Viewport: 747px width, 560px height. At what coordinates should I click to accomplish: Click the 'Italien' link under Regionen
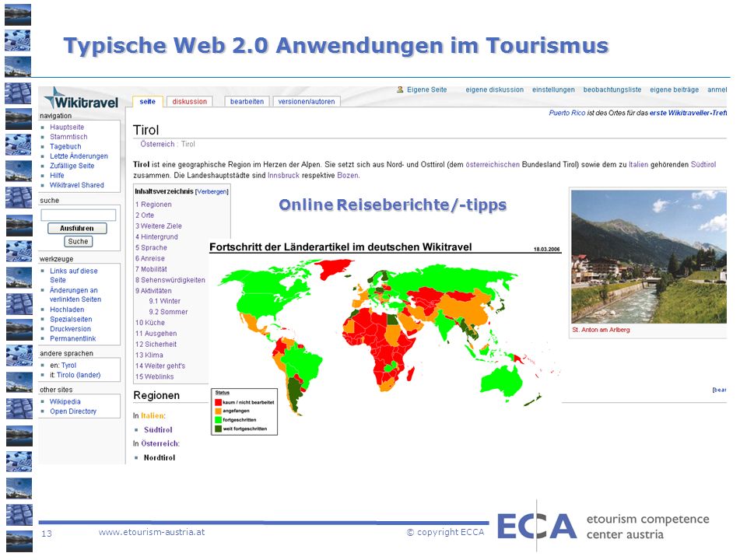(x=153, y=415)
